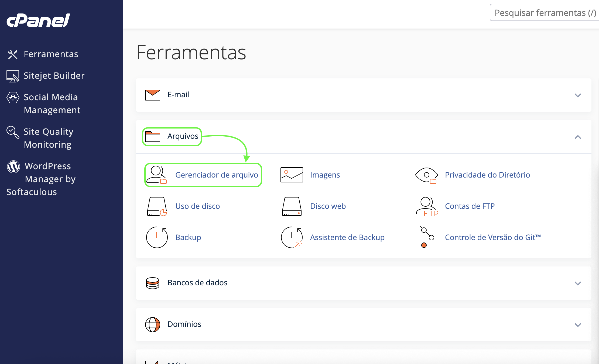Click the Bancos de dados section title
599x364 pixels.
pyautogui.click(x=197, y=283)
